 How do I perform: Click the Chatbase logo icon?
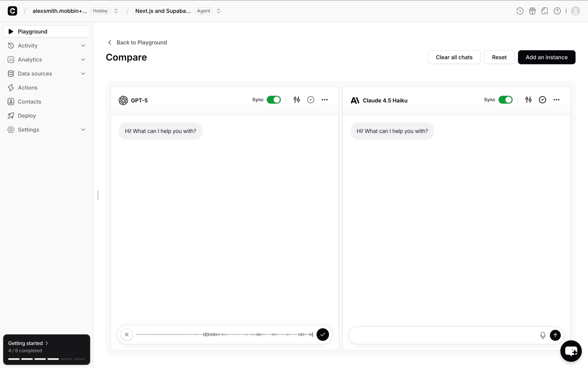(12, 11)
